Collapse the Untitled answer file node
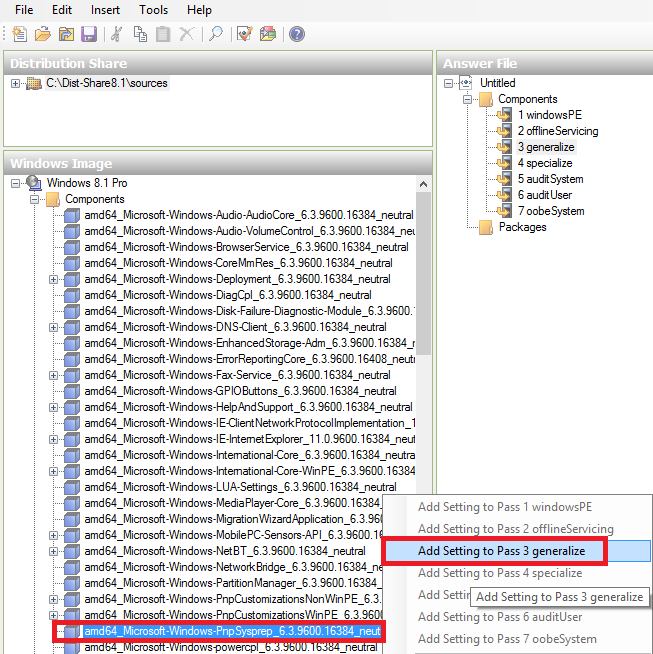This screenshot has width=653, height=654. tap(448, 83)
